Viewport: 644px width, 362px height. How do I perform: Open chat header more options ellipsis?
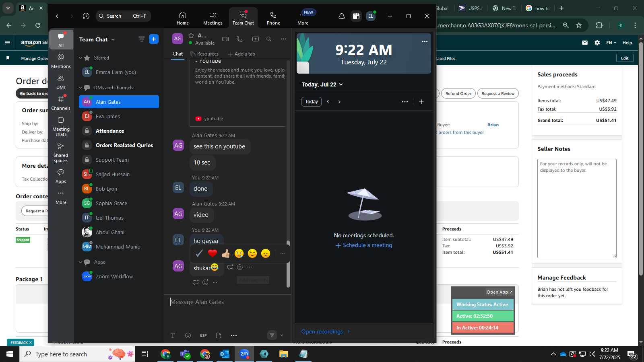click(284, 39)
